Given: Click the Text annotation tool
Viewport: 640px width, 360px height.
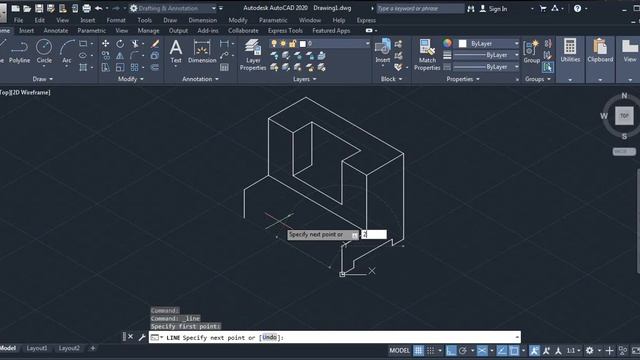Looking at the screenshot, I should (x=176, y=51).
